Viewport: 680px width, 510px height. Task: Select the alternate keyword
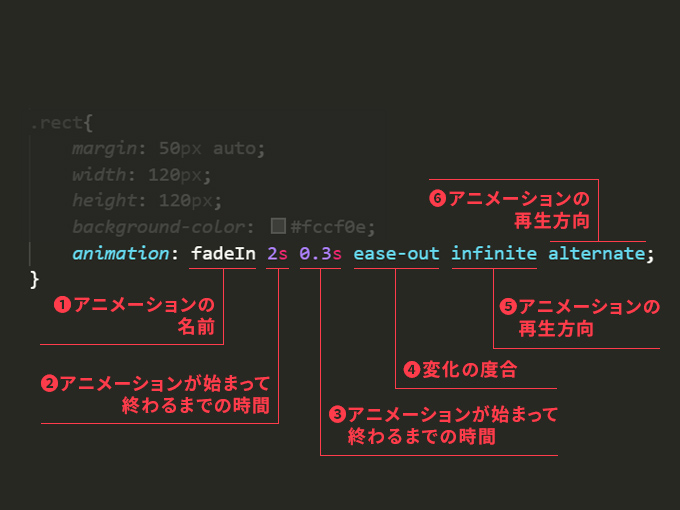(596, 253)
